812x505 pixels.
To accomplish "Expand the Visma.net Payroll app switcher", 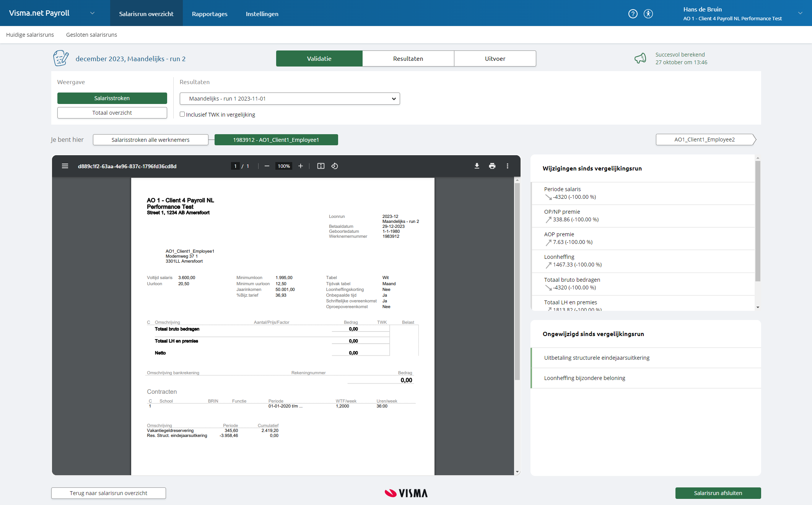I will (x=92, y=13).
